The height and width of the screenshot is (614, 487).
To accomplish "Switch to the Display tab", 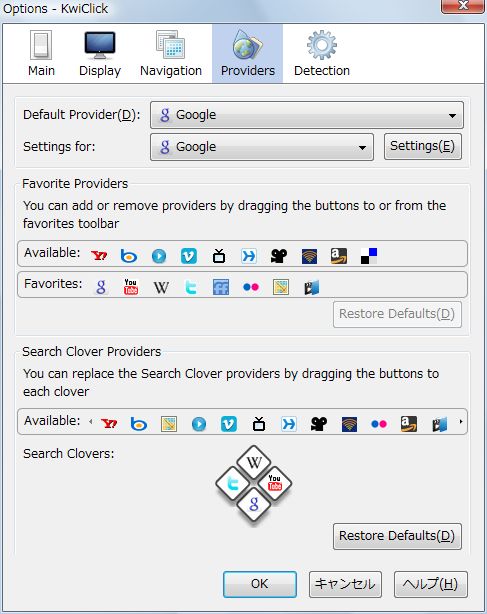I will [100, 54].
